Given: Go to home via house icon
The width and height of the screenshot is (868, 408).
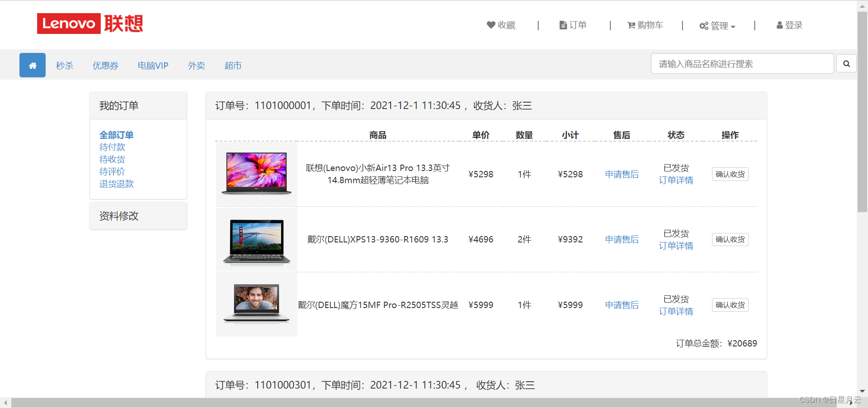Looking at the screenshot, I should click(x=33, y=65).
